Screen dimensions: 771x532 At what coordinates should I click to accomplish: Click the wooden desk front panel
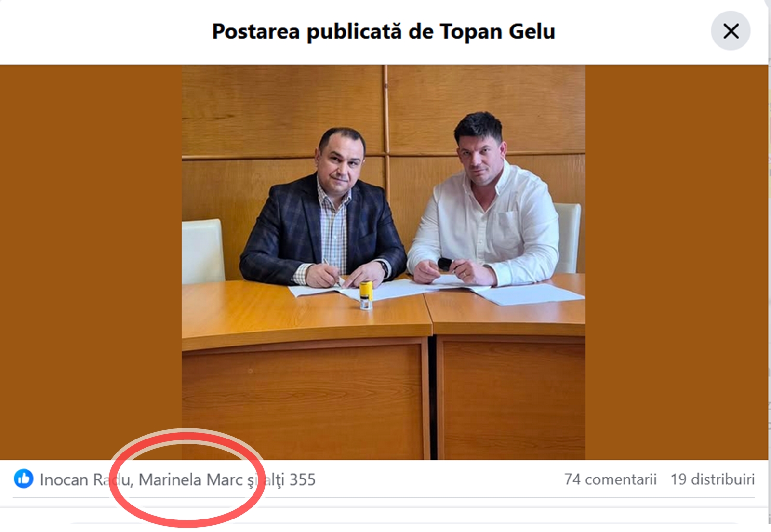306,399
